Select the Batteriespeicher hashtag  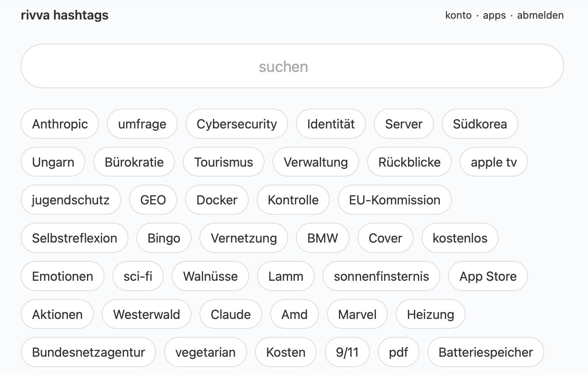(x=485, y=352)
